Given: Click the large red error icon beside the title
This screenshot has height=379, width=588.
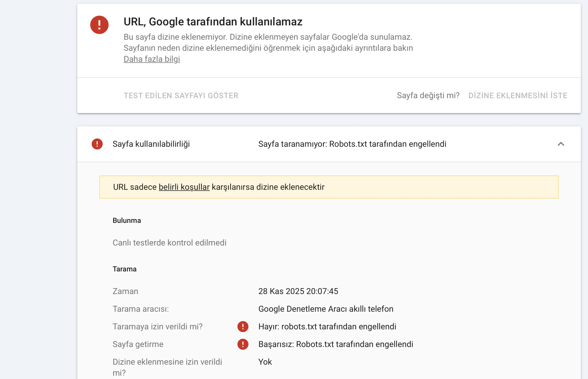Looking at the screenshot, I should click(x=99, y=25).
